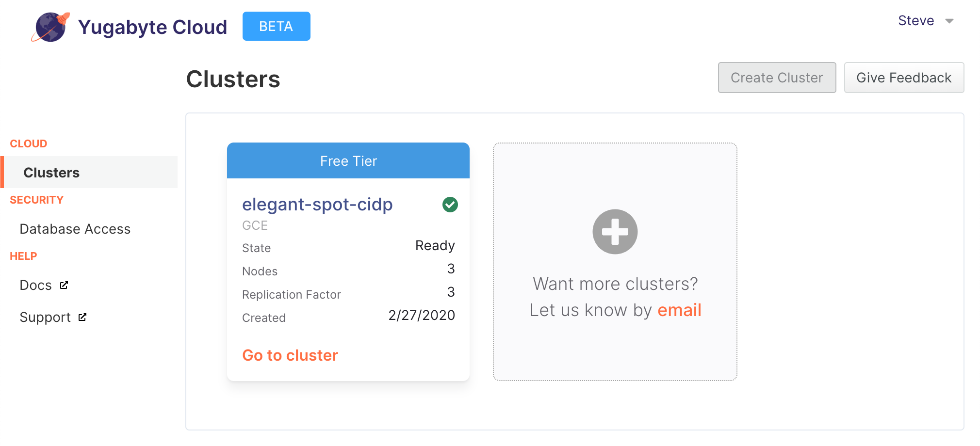
Task: Click the green checkmark status icon
Action: pos(450,205)
